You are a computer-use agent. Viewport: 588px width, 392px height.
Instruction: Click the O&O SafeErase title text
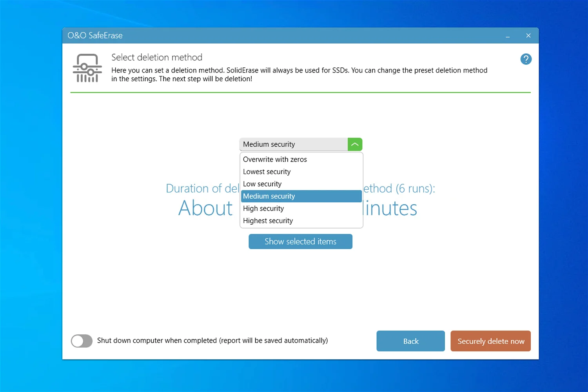pos(95,36)
